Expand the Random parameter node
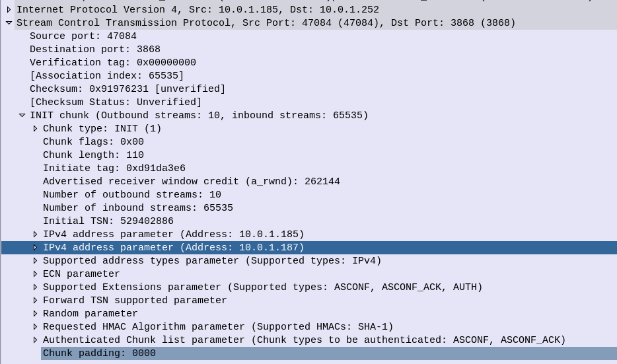The height and width of the screenshot is (364, 617). (36, 314)
